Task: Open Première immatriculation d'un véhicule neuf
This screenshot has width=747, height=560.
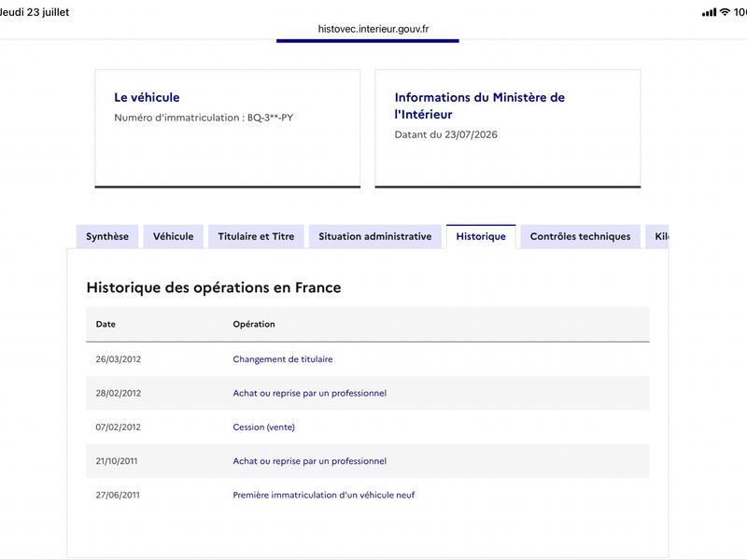Action: (x=323, y=495)
